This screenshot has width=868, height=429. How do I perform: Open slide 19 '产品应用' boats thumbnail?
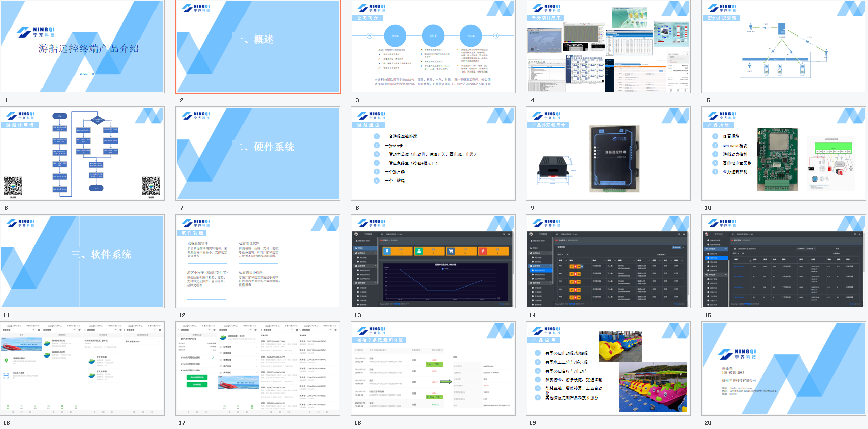(x=608, y=369)
